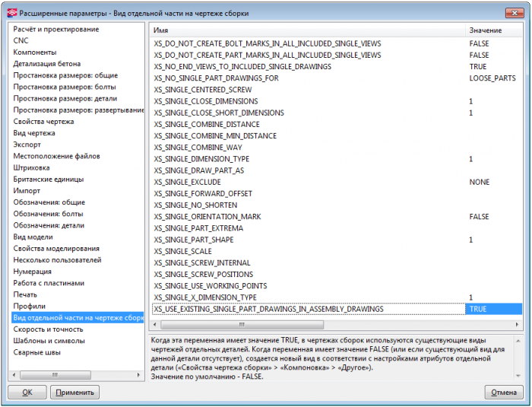Choose the Штриховка category
The image size is (532, 407).
[31, 167]
